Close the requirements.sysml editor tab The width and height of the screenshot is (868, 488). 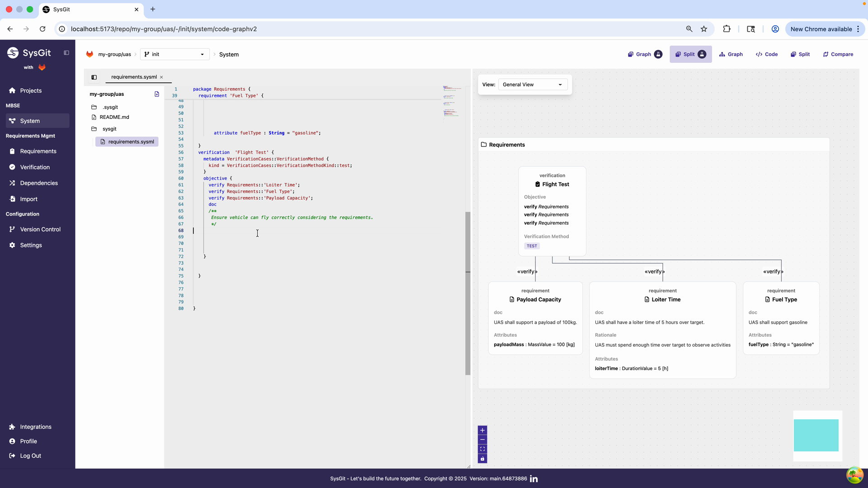[x=161, y=77]
